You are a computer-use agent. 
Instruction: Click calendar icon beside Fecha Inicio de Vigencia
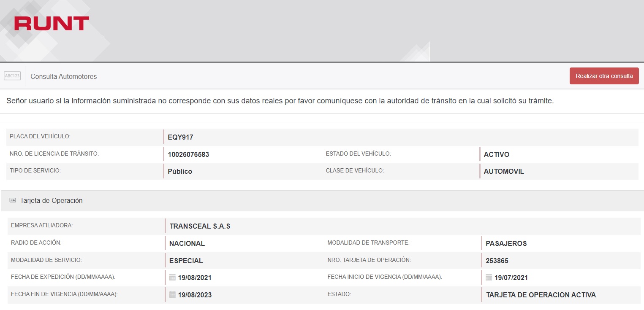[x=489, y=278]
